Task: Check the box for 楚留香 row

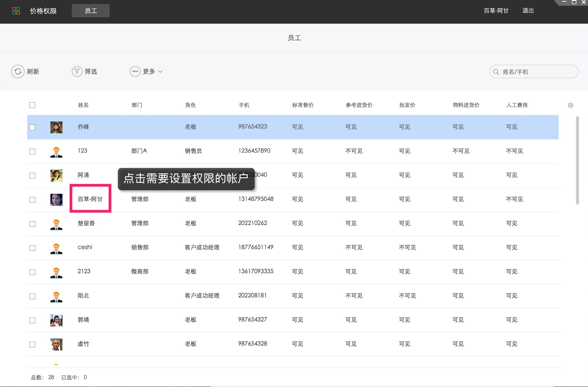Action: [32, 224]
